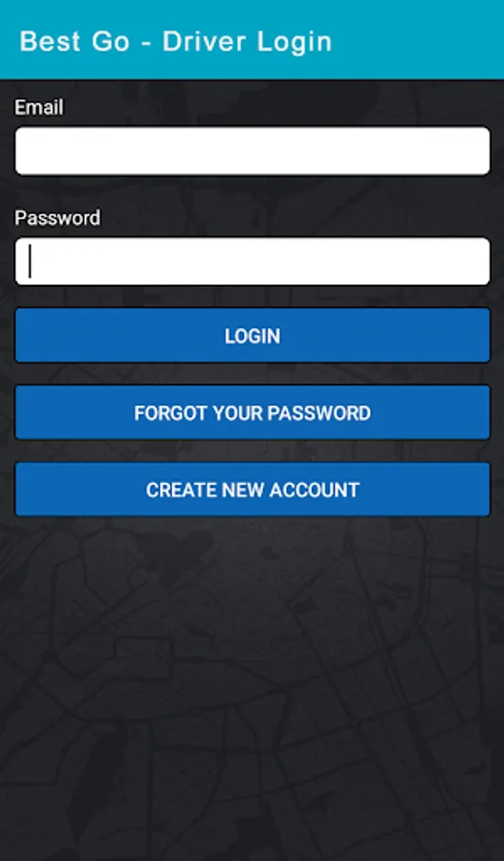Tap the teal header bar
Image resolution: width=504 pixels, height=861 pixels.
tap(252, 39)
